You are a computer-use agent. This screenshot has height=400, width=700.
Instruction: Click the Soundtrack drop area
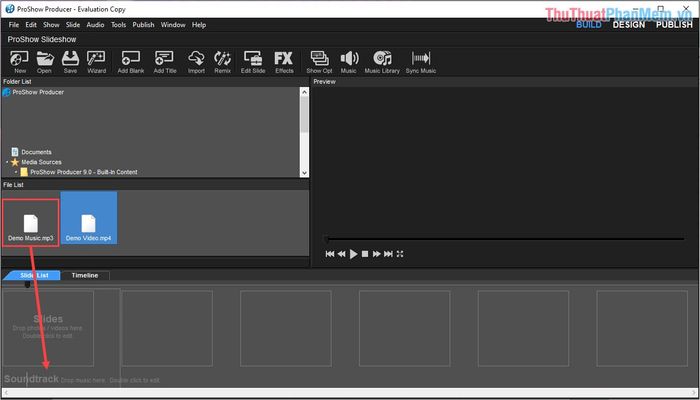click(82, 379)
